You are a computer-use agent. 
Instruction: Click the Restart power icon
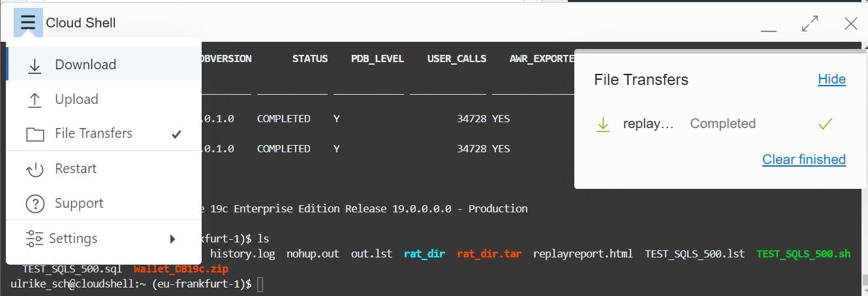[35, 169]
